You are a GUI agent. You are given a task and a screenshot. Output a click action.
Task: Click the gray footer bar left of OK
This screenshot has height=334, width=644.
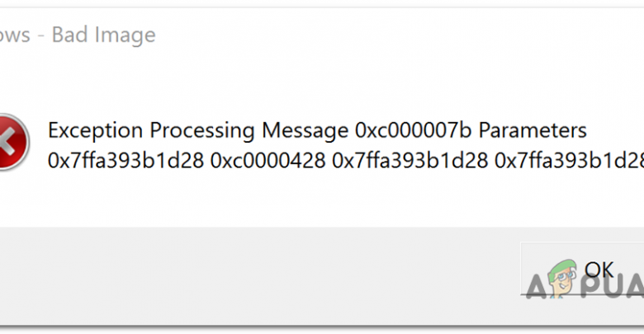tap(248, 272)
